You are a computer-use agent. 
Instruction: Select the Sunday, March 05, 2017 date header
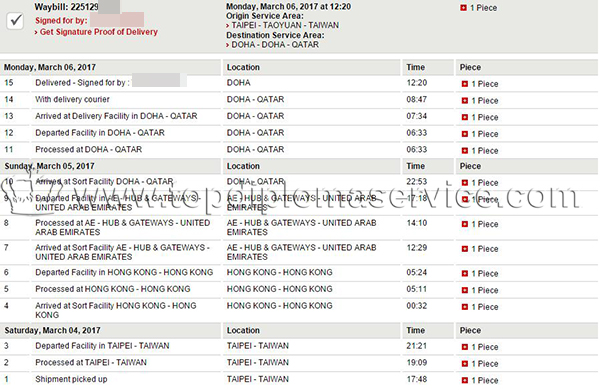49,166
